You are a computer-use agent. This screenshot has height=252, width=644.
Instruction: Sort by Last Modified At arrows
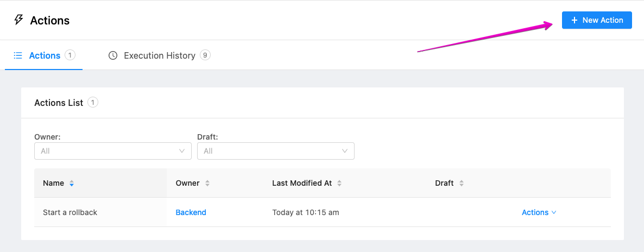tap(339, 184)
